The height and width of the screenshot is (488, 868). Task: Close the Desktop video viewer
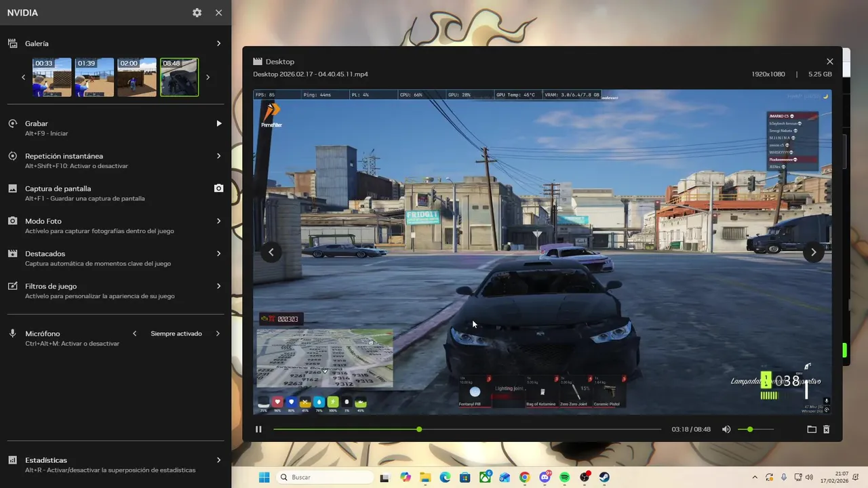pyautogui.click(x=829, y=62)
